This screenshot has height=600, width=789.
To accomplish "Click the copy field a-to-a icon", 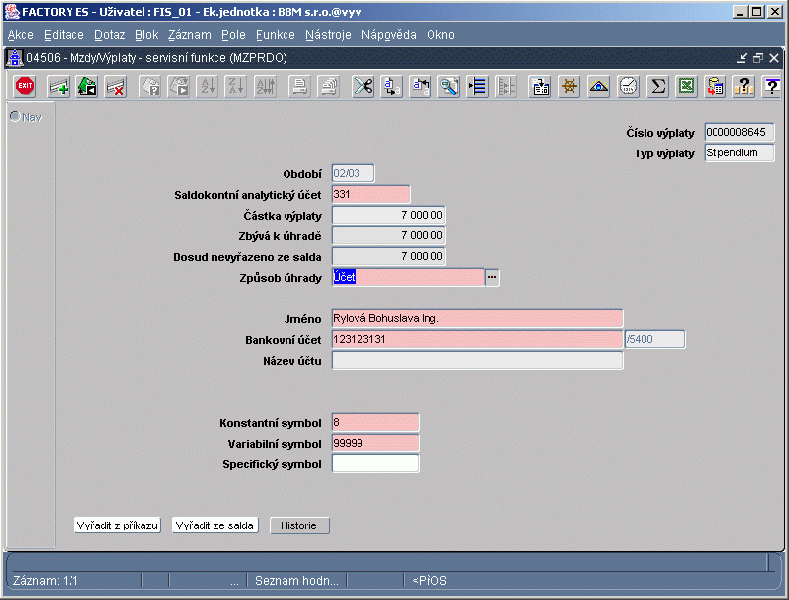I will [391, 86].
